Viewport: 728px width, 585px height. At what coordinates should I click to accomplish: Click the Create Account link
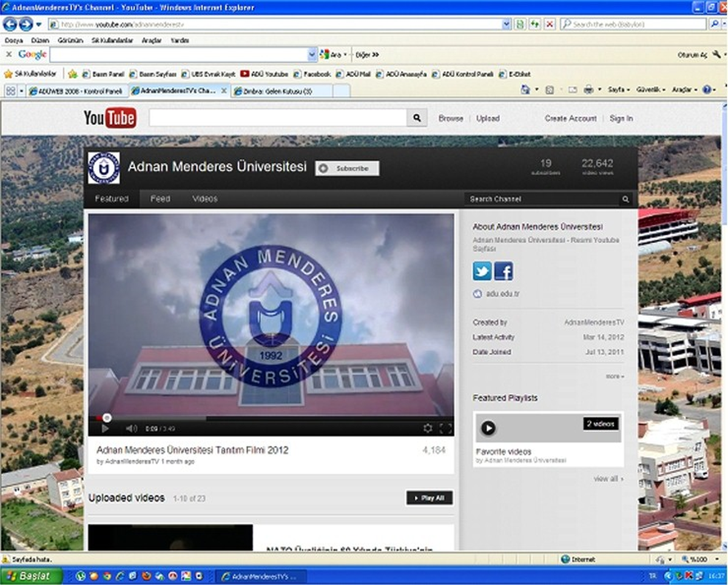click(571, 118)
